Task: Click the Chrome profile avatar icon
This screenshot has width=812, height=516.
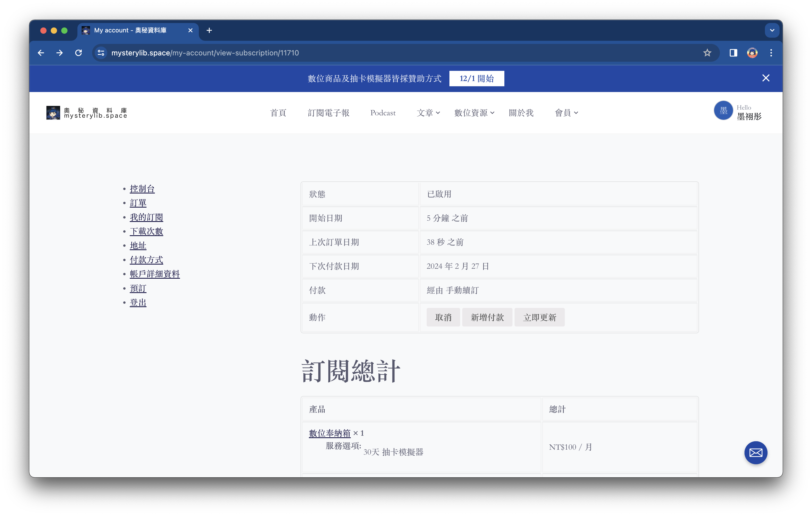Action: coord(752,53)
